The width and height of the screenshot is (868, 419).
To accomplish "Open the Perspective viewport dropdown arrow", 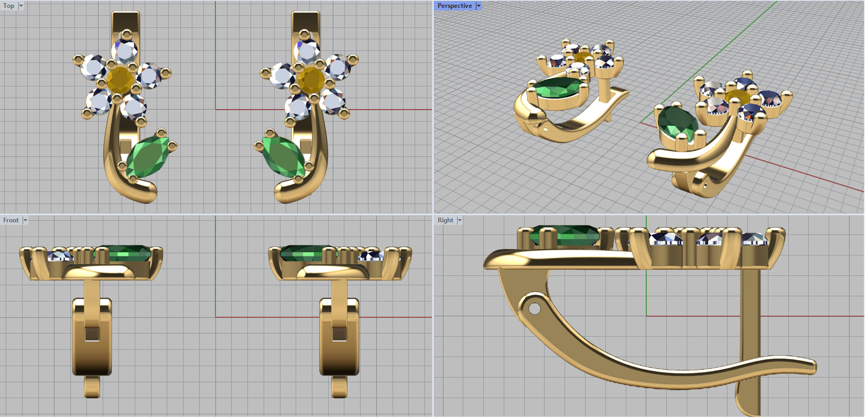I will [478, 6].
